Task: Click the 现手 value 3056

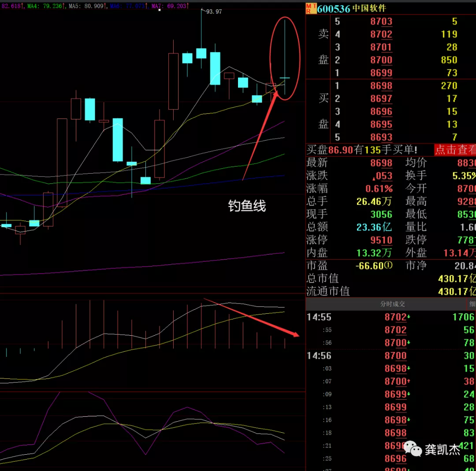Action: pyautogui.click(x=381, y=215)
